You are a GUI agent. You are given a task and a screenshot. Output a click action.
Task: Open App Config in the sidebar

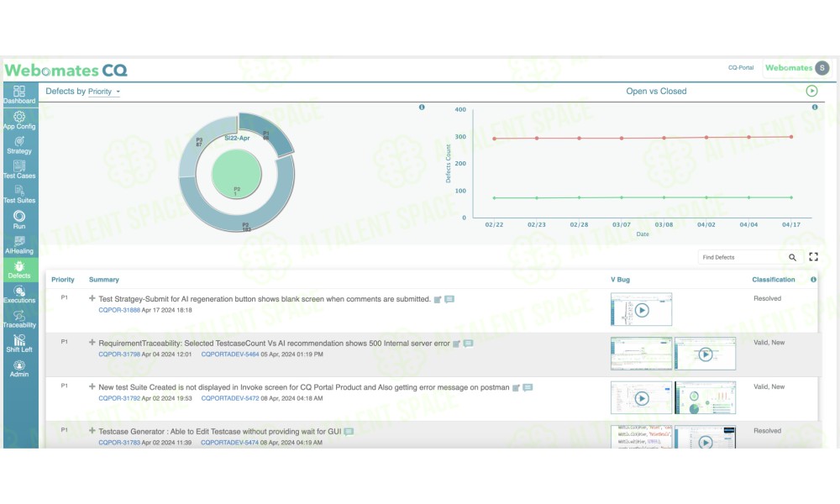pyautogui.click(x=19, y=120)
